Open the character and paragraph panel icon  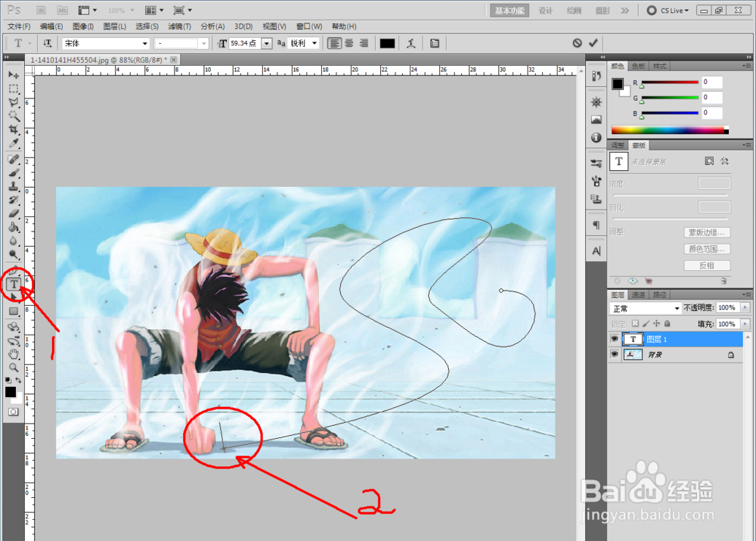click(x=435, y=43)
